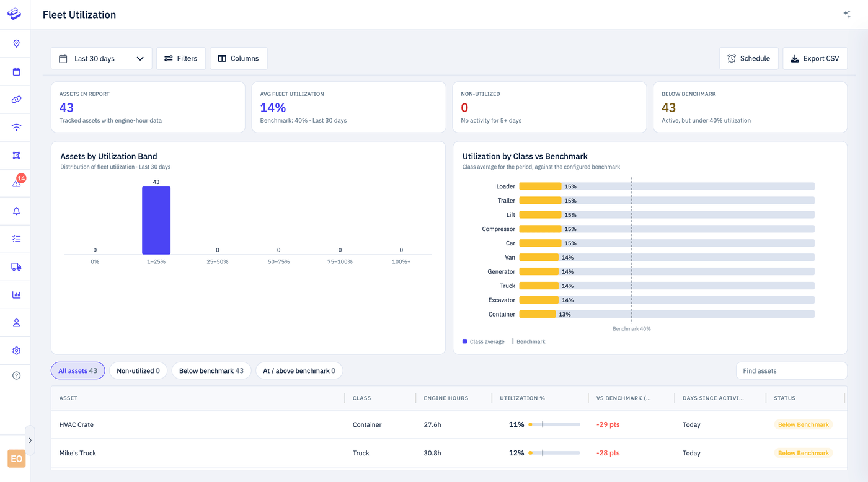Open the bell notifications page
The width and height of the screenshot is (868, 482).
coord(17,211)
